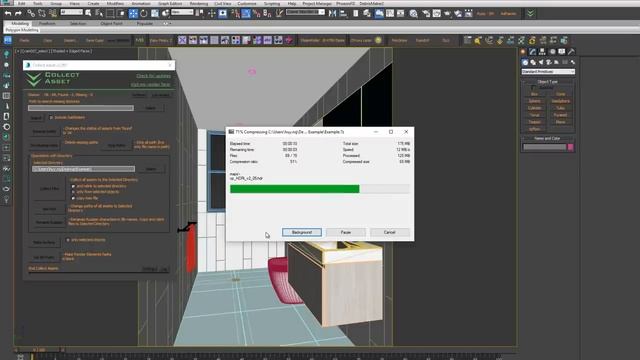640x360 pixels.
Task: Click the Mirror tool icon
Action: coord(332,13)
